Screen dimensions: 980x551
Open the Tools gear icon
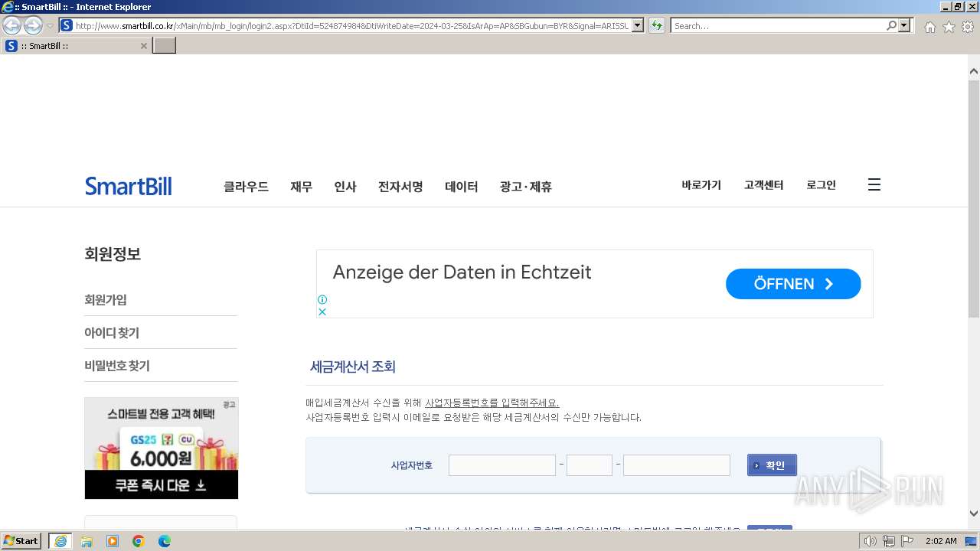tap(968, 27)
